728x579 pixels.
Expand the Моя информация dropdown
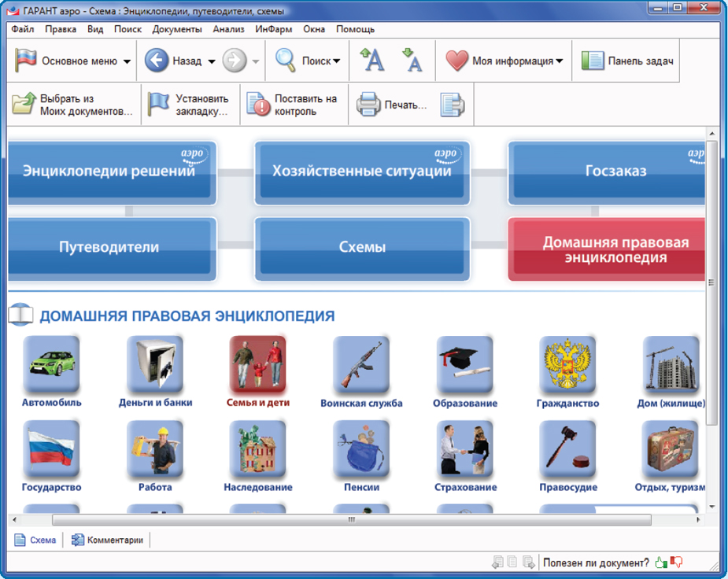[559, 61]
